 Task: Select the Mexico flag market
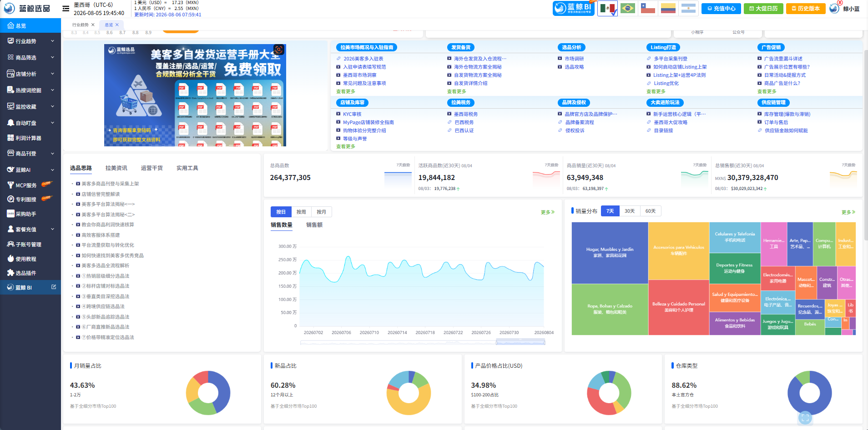coord(608,8)
